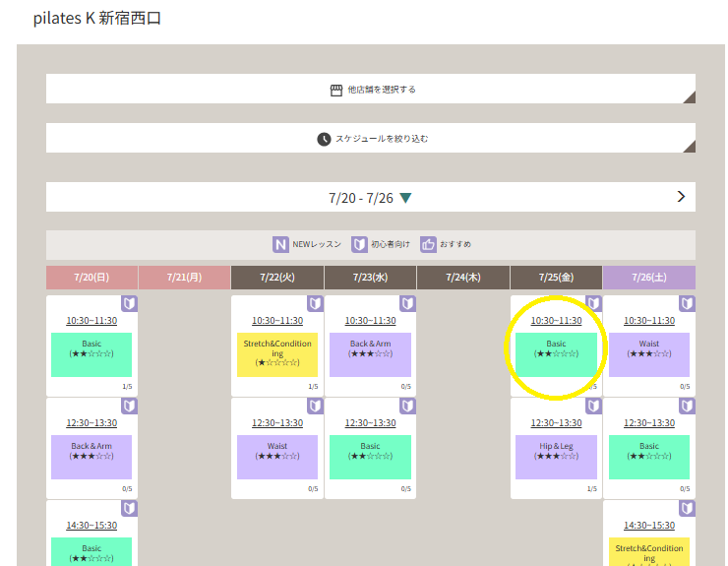This screenshot has height=566, width=728.
Task: Click beginner badge on 7/23 10:30 lesson
Action: coord(407,303)
